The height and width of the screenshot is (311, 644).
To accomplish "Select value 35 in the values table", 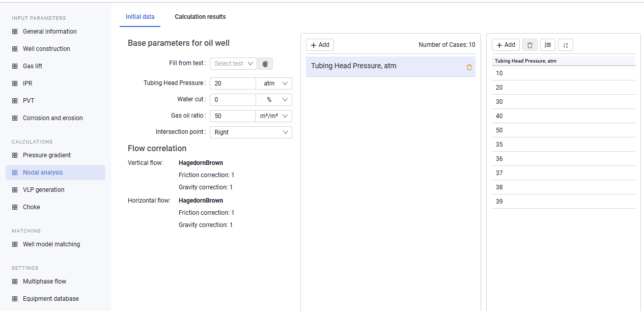I will tap(564, 145).
